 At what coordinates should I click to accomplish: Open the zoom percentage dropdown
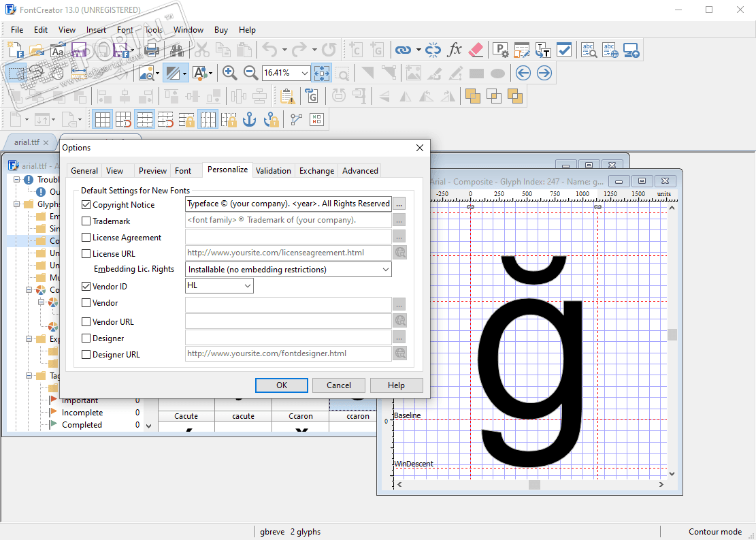[304, 73]
